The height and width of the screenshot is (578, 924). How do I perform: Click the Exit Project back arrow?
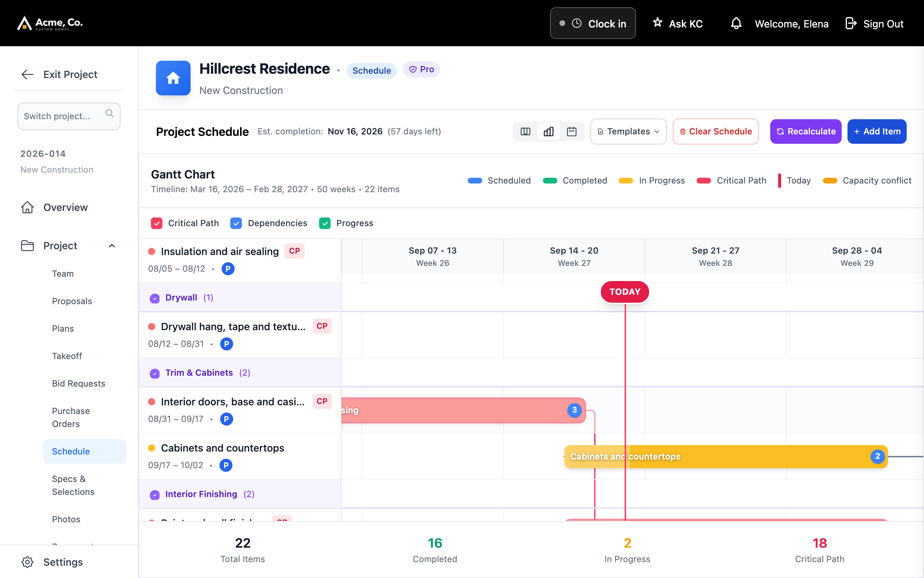[27, 74]
